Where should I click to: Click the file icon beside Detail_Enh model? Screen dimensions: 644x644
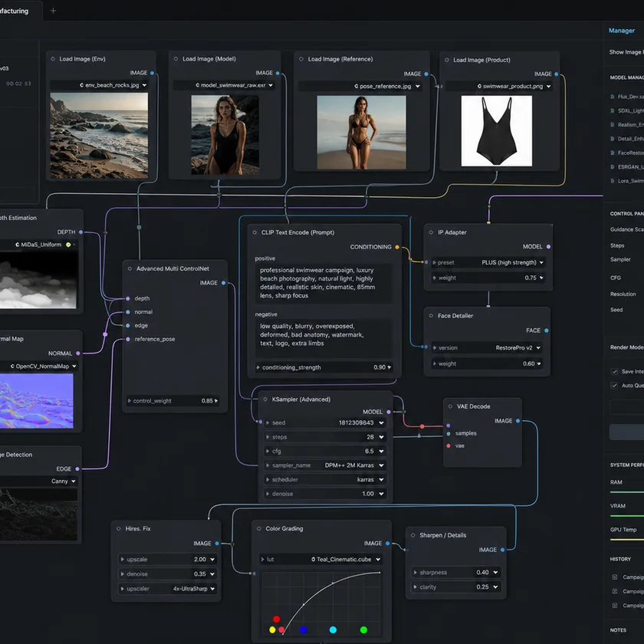(x=613, y=139)
